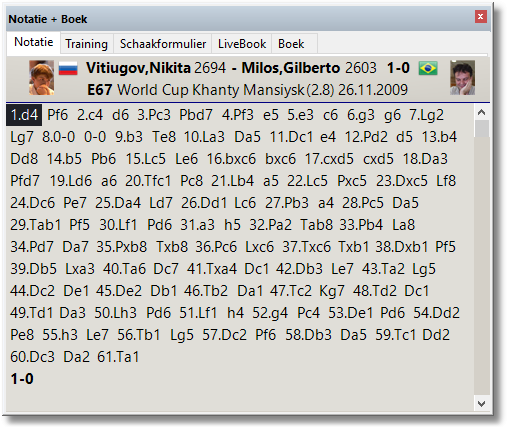
Task: Select move 23.Dxc5
Action: pos(402,181)
